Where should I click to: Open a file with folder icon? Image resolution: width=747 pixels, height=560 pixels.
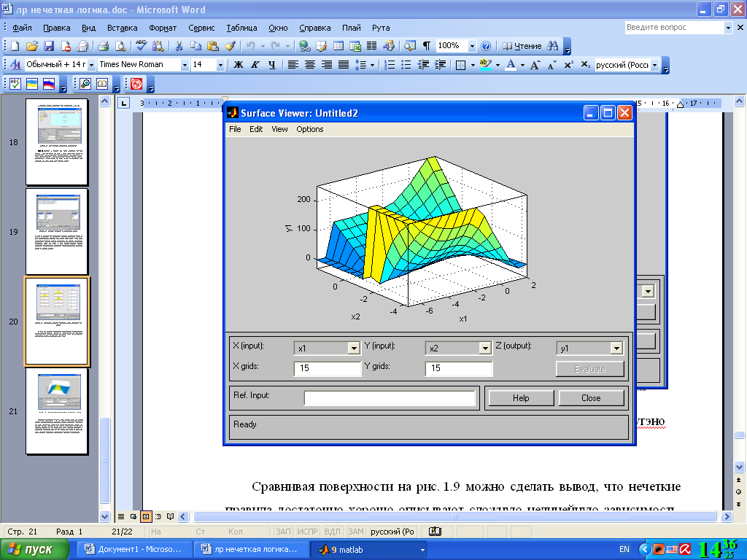[x=32, y=46]
